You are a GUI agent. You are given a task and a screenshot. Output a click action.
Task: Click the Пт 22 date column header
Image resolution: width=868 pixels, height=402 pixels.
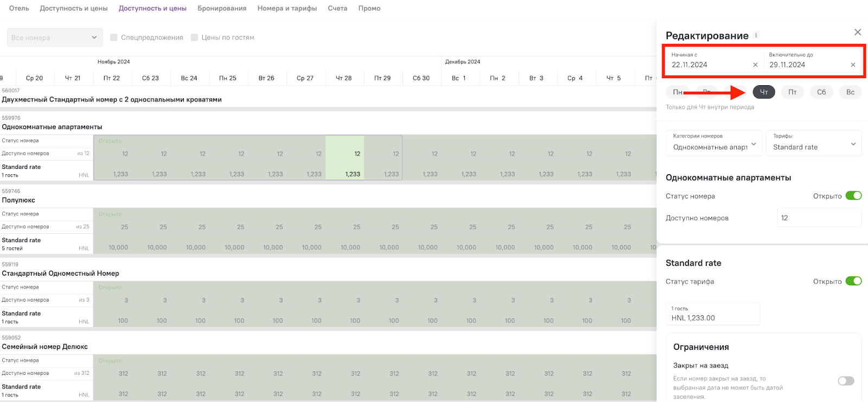tap(112, 78)
